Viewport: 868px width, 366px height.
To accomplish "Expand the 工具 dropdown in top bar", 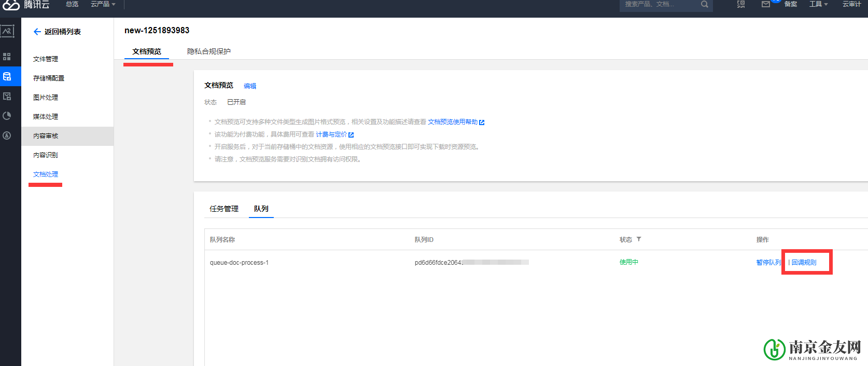I will (x=818, y=4).
